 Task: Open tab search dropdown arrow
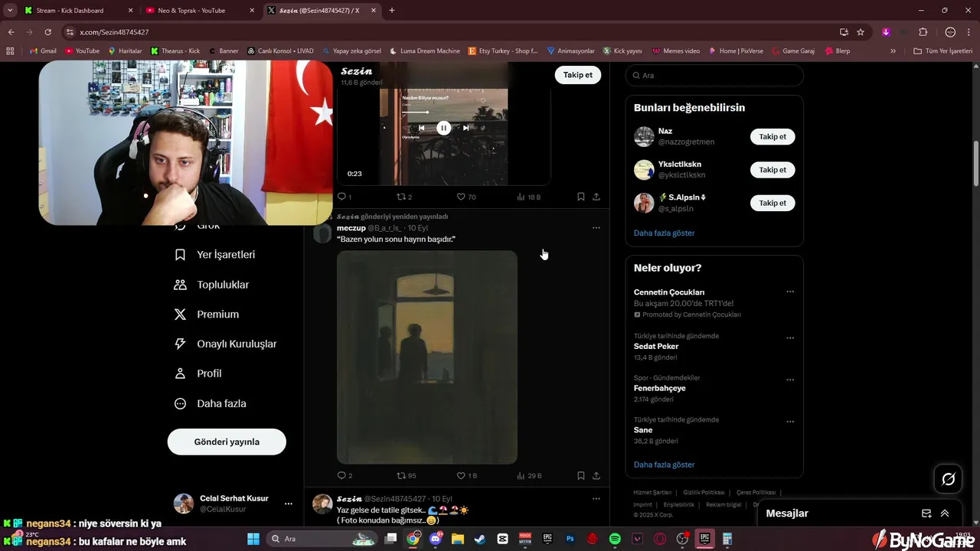(10, 11)
